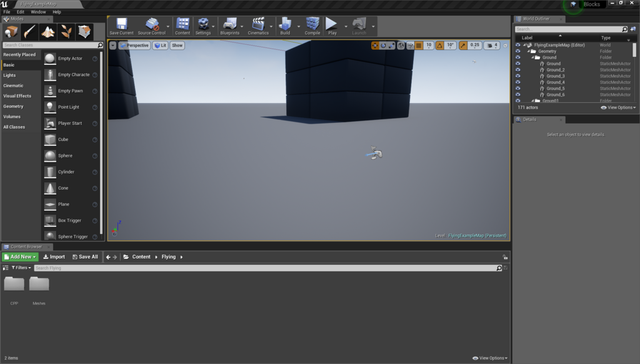Select the Lights category tab

coord(9,76)
